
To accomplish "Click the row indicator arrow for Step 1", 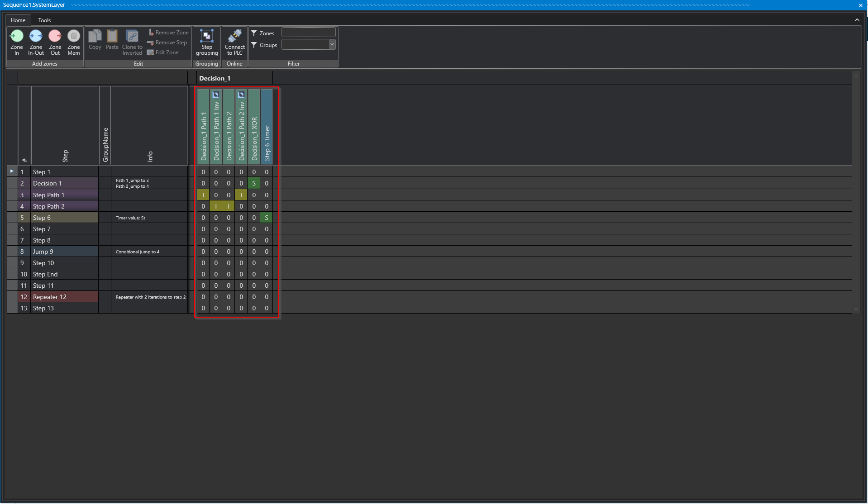I will [x=12, y=171].
